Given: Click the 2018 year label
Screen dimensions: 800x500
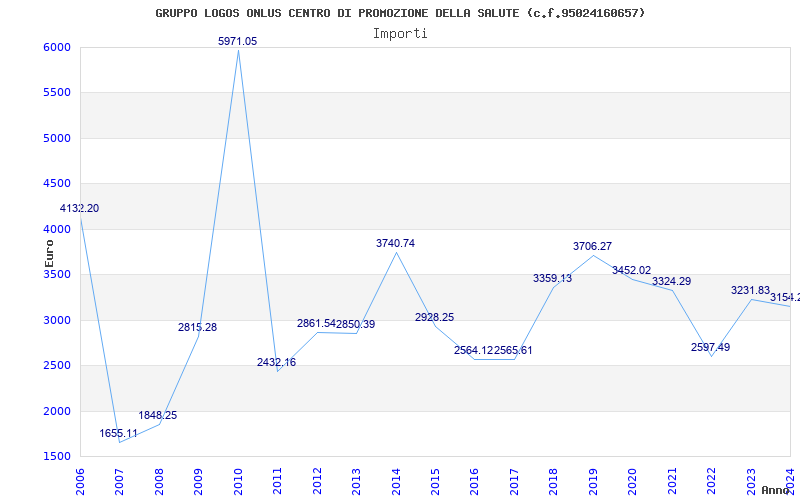Looking at the screenshot, I should [554, 482].
